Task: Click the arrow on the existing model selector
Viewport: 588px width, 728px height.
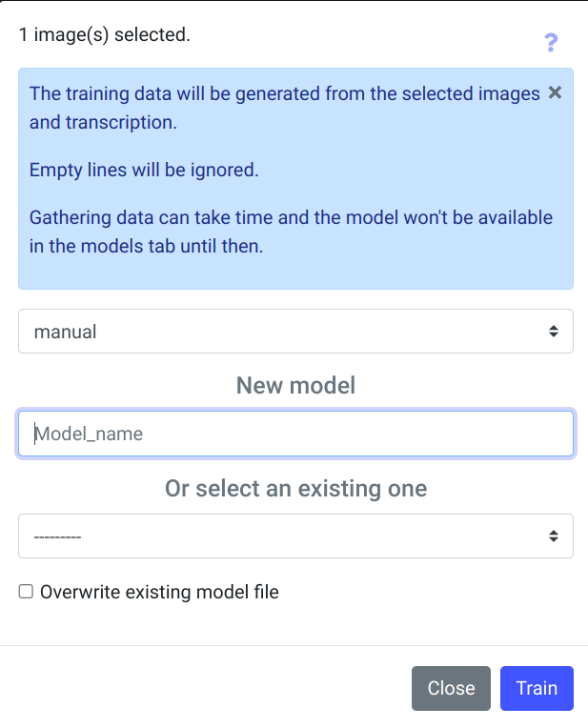Action: 554,536
